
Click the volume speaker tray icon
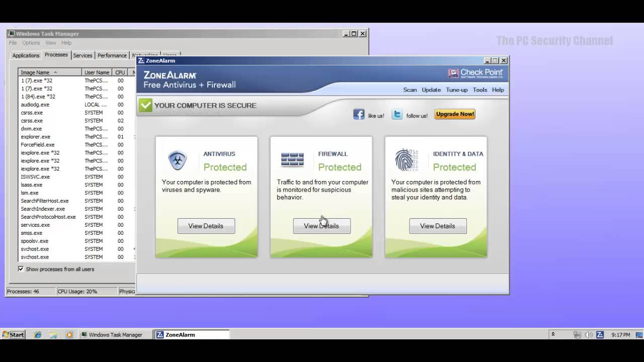coord(589,334)
